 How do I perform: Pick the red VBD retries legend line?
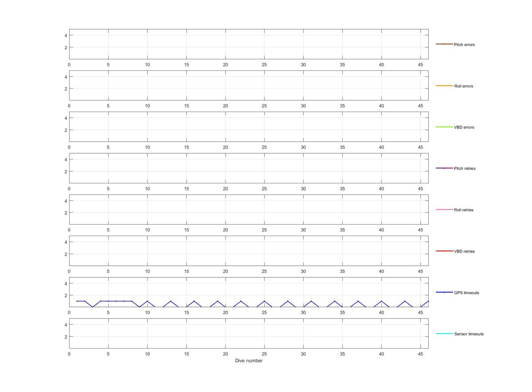(444, 251)
